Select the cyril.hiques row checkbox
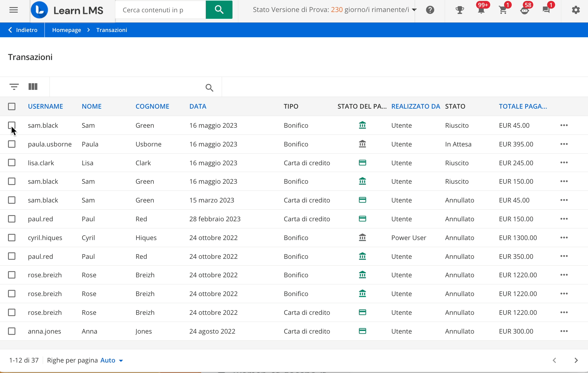 click(x=12, y=238)
